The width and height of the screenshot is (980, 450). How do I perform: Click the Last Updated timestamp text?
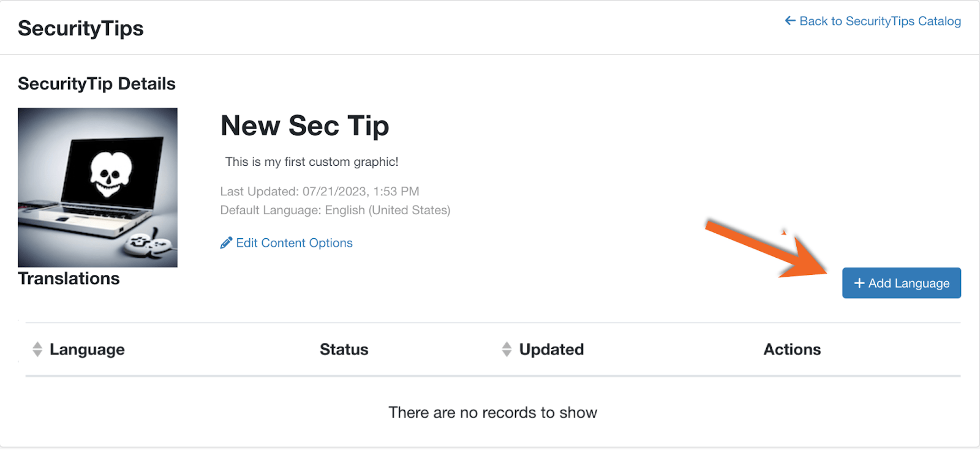click(x=319, y=192)
